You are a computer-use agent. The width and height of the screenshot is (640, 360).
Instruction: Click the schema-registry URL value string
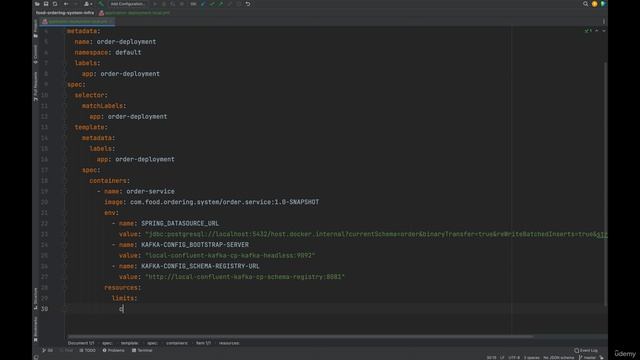245,277
